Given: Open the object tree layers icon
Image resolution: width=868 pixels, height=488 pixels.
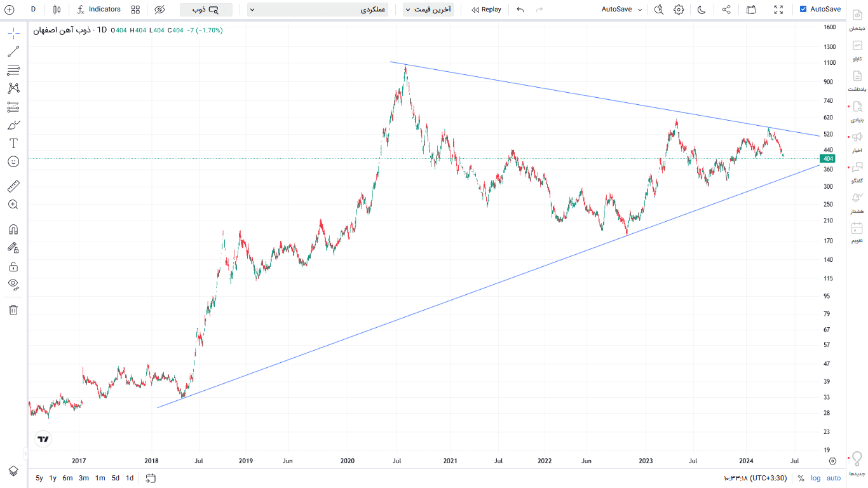Looking at the screenshot, I should (x=13, y=471).
